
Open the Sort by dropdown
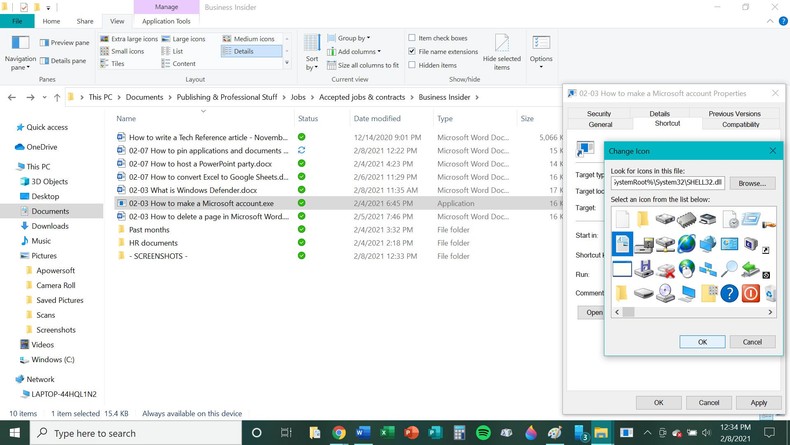click(x=312, y=52)
